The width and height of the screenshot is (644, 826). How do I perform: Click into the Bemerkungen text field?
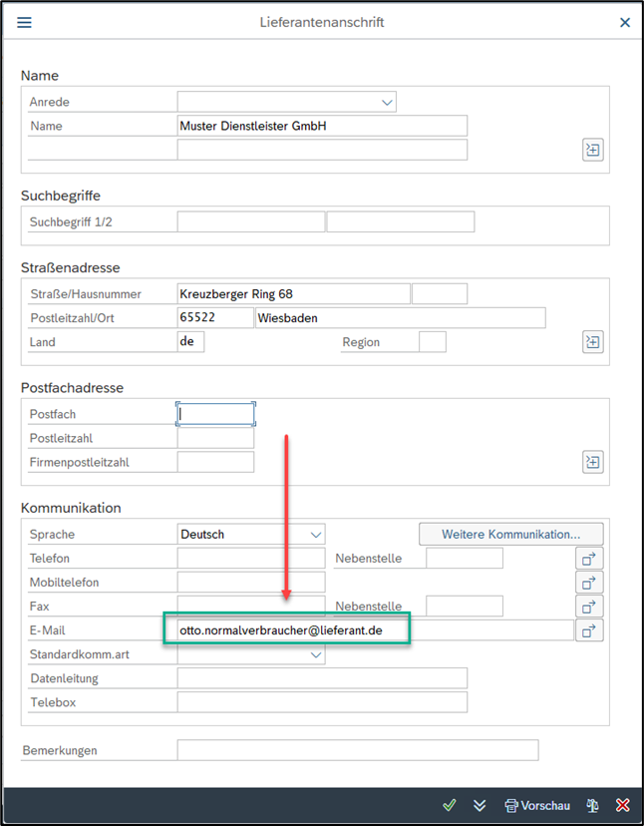[x=357, y=750]
